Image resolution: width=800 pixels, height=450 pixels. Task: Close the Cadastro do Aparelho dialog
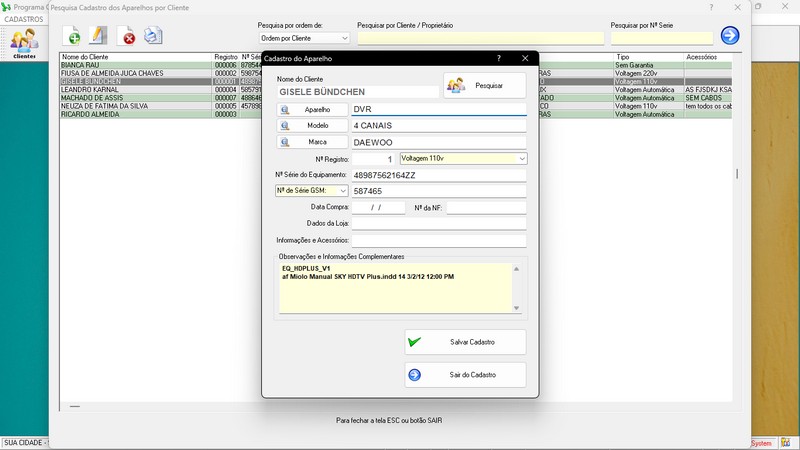pos(525,58)
